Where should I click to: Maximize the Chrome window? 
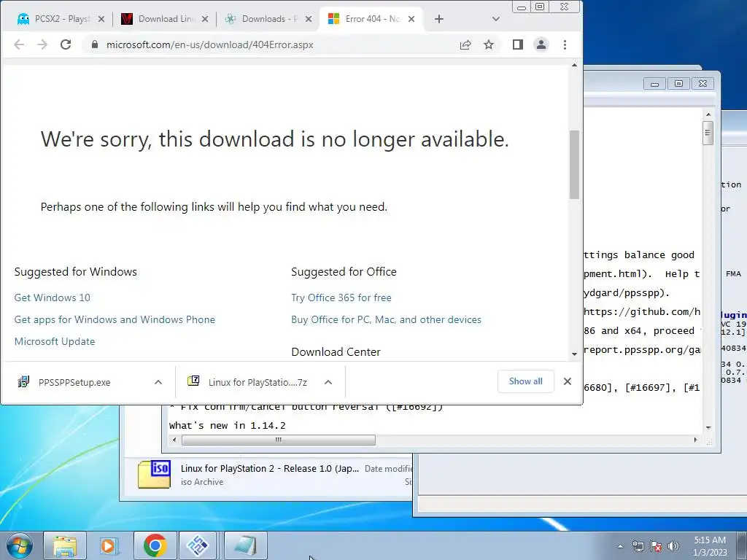point(540,7)
